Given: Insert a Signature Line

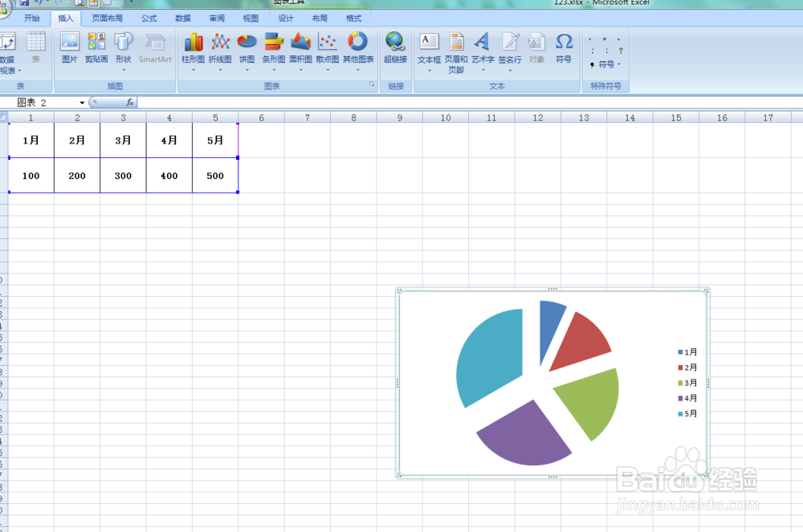Looking at the screenshot, I should coord(510,52).
